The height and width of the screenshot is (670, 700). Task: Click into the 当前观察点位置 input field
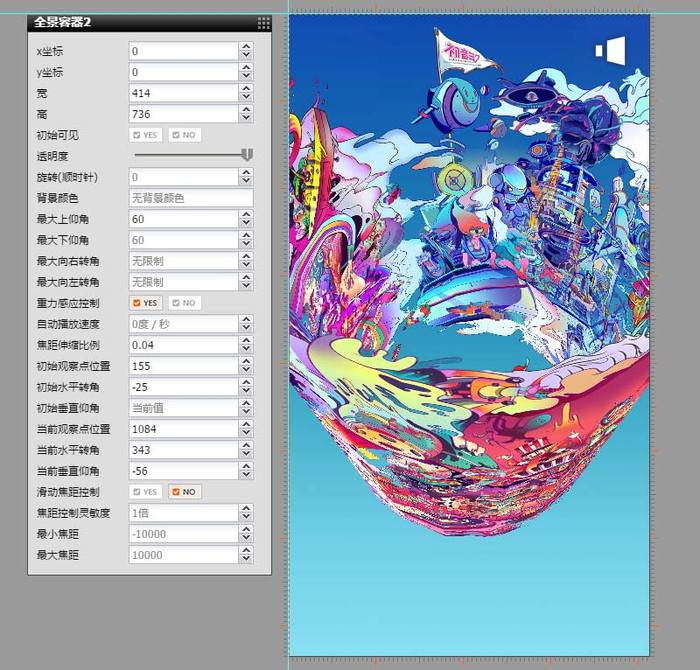tap(183, 429)
